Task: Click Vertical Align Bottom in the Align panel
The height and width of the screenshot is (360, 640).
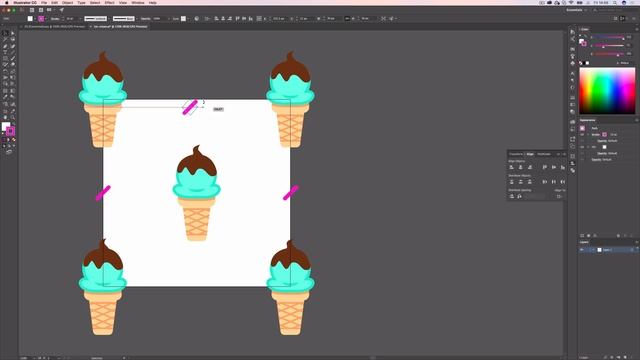Action: tap(562, 167)
